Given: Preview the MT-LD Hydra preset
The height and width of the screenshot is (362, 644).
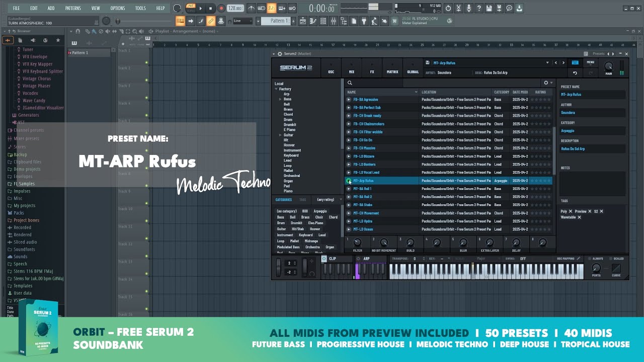Looking at the screenshot, I should [x=349, y=221].
